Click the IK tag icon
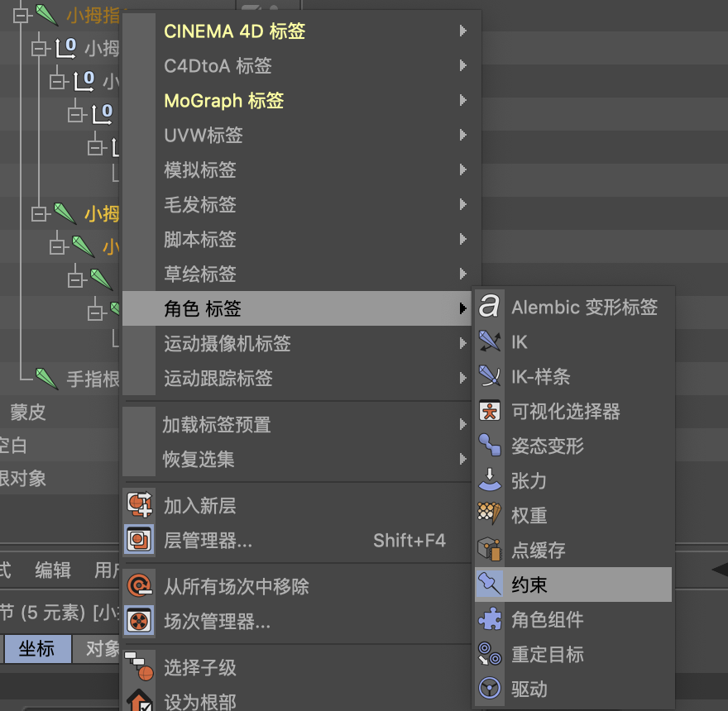The height and width of the screenshot is (711, 728). click(x=490, y=341)
